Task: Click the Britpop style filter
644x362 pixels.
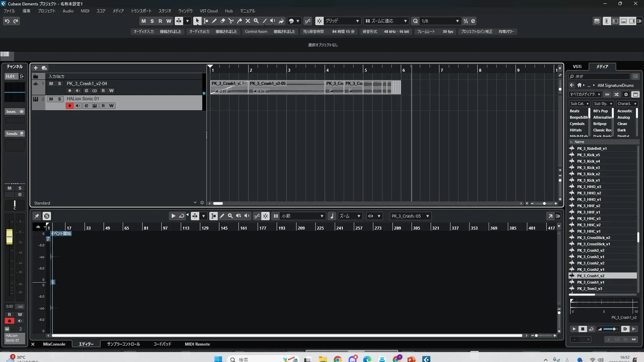Action: coord(600,124)
